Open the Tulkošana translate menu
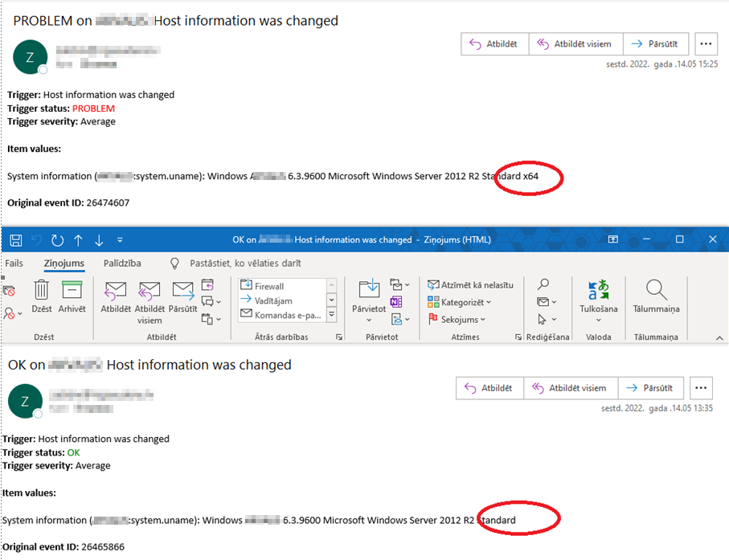This screenshot has width=729, height=560. 598,300
